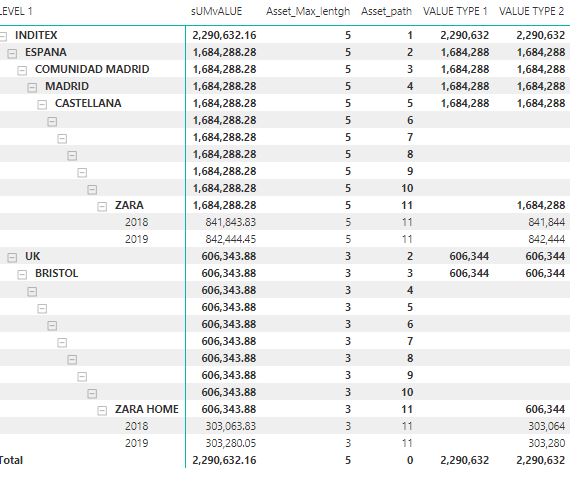
Task: Click the Asset_path 0 cell in Total row
Action: [x=410, y=460]
